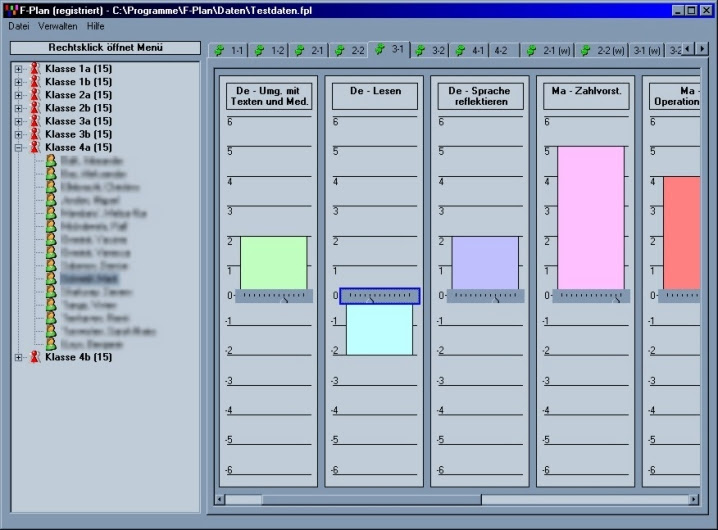
Task: Select the first student icon under Klasse 4a
Action: tap(51, 160)
